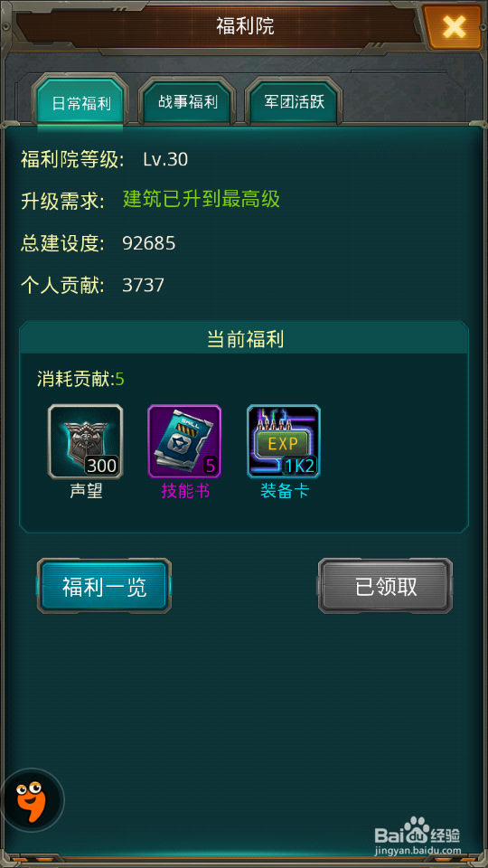The image size is (488, 868).
Task: Close the 福利院 panel with the X
Action: coord(454,26)
